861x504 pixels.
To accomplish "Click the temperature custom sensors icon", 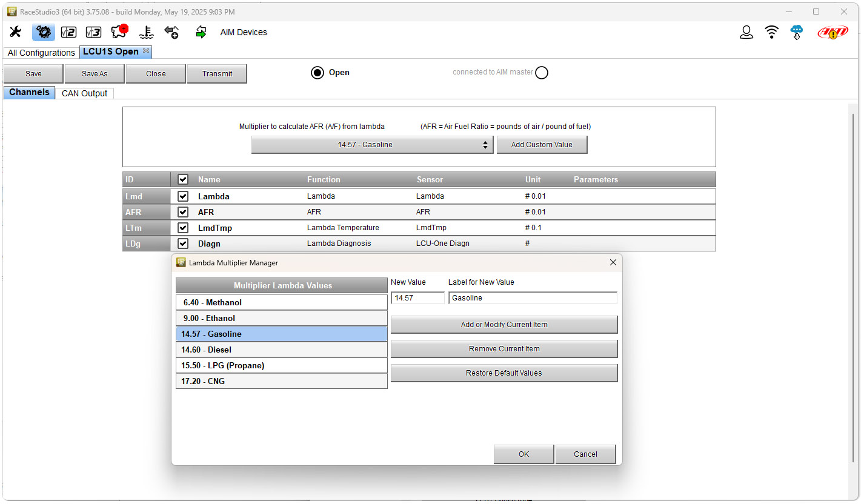I will [146, 32].
